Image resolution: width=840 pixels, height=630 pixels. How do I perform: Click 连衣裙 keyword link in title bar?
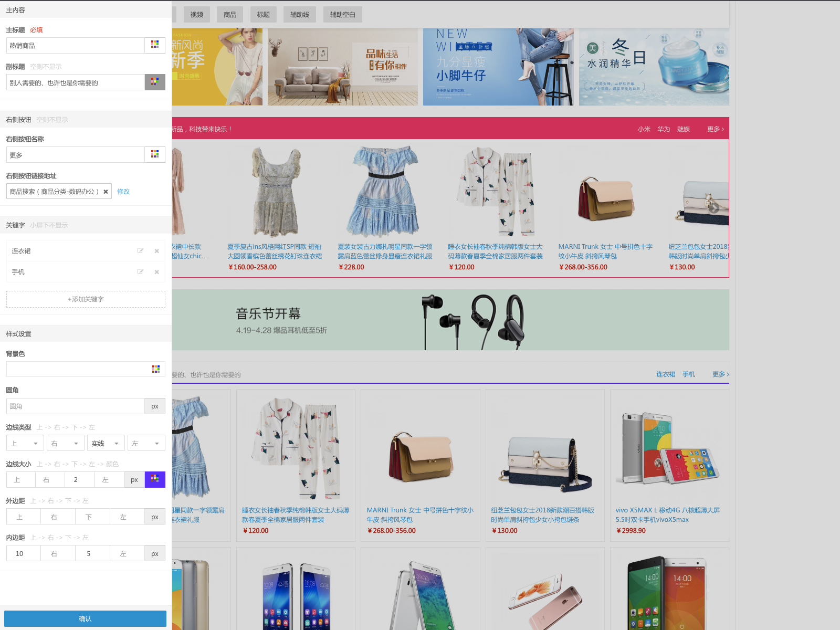tap(666, 374)
